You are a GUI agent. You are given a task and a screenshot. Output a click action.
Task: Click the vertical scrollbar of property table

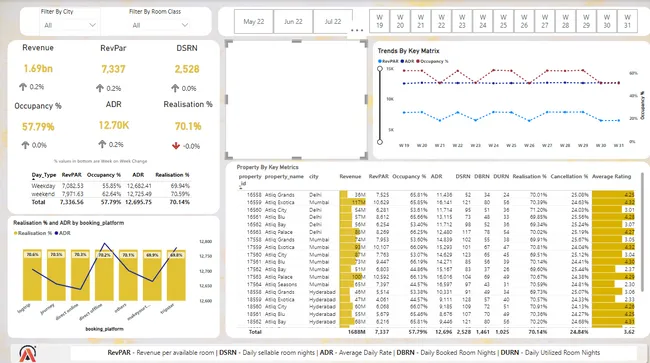click(643, 232)
